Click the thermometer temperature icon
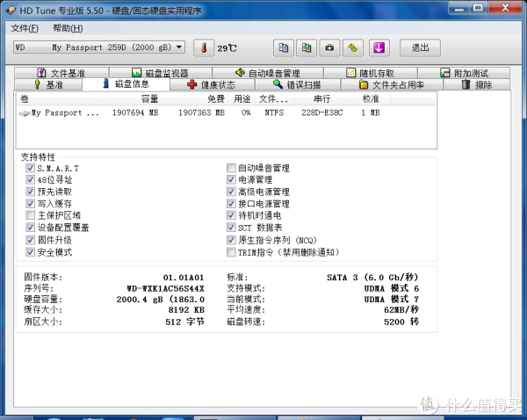The image size is (527, 420). click(x=204, y=47)
